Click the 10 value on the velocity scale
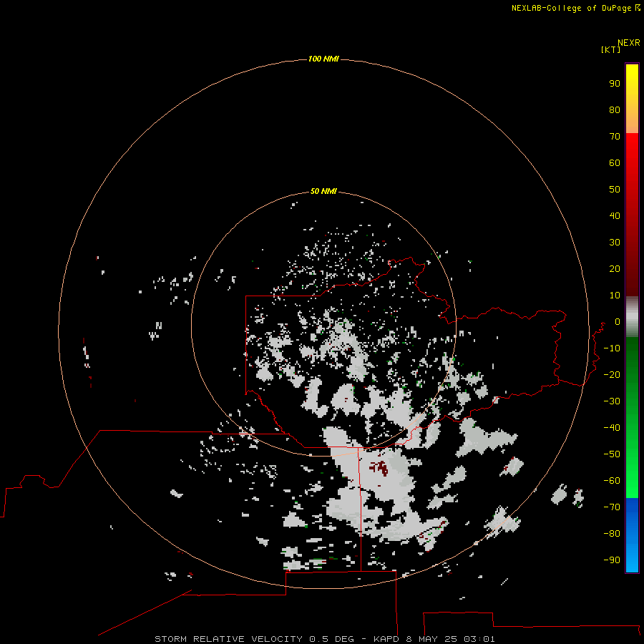This screenshot has height=644, width=644. click(x=615, y=296)
